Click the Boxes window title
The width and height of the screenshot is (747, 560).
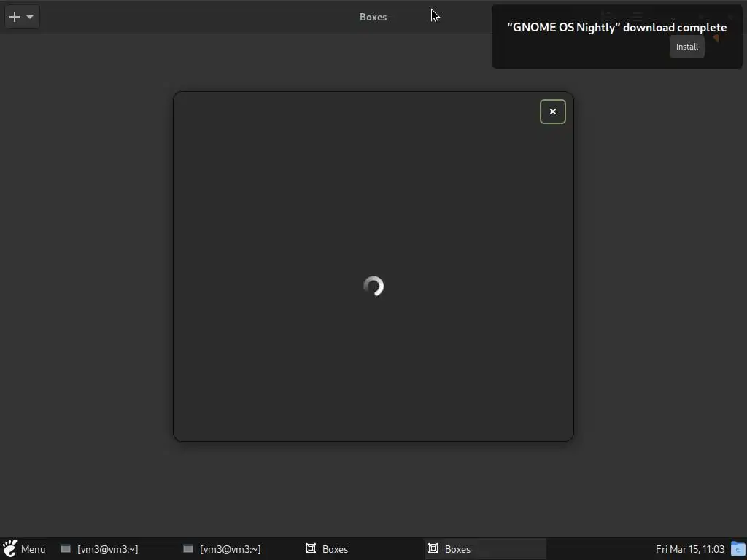[x=373, y=17]
